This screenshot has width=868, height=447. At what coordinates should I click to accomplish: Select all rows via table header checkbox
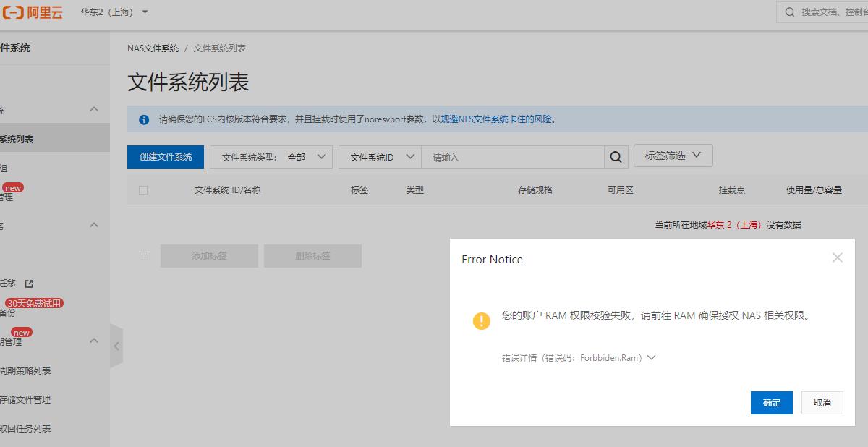click(x=143, y=190)
